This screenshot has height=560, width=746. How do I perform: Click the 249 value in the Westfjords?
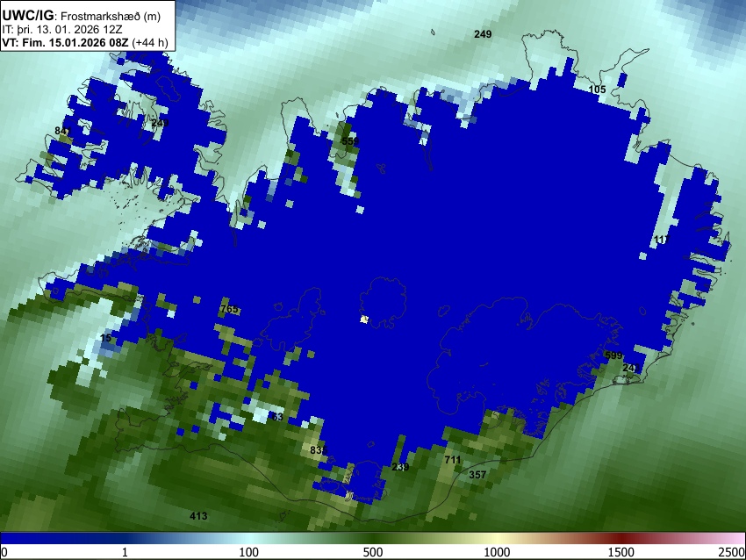point(160,123)
